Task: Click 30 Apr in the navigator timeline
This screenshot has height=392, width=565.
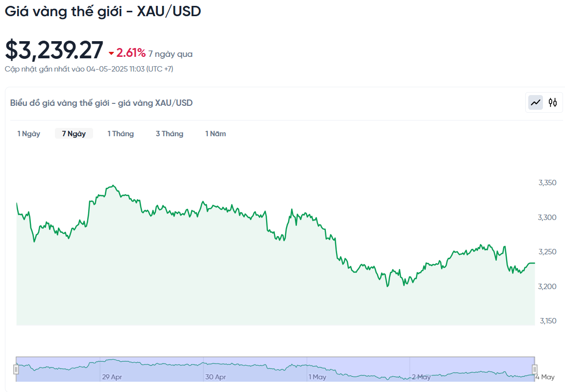Action: coord(216,377)
